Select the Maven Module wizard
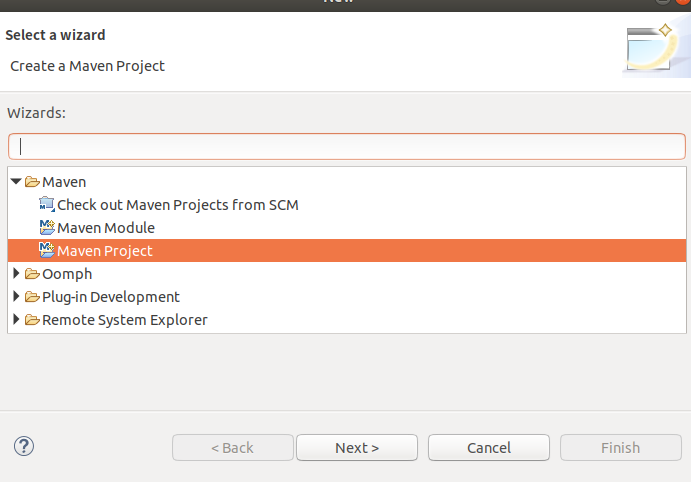The height and width of the screenshot is (482, 691). point(106,228)
